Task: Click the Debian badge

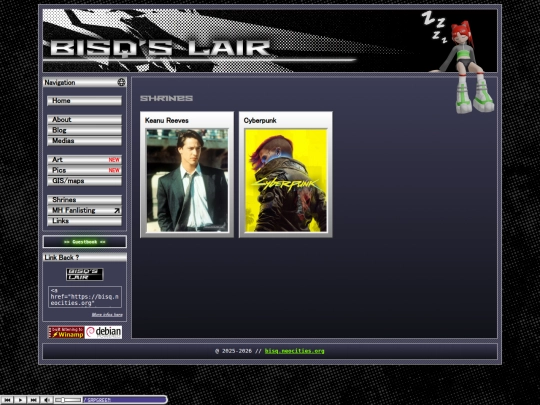Action: pos(103,332)
